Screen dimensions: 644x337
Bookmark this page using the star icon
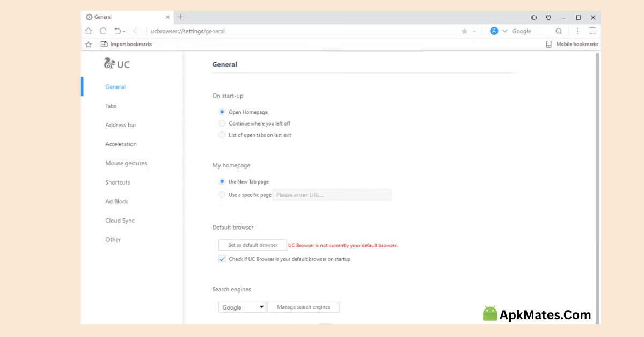(464, 31)
